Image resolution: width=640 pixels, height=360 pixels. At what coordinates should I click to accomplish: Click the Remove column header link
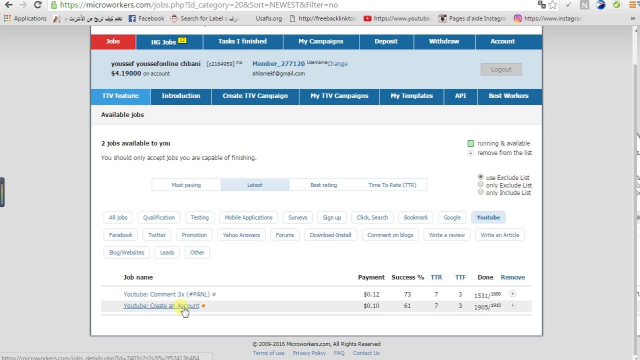[513, 277]
